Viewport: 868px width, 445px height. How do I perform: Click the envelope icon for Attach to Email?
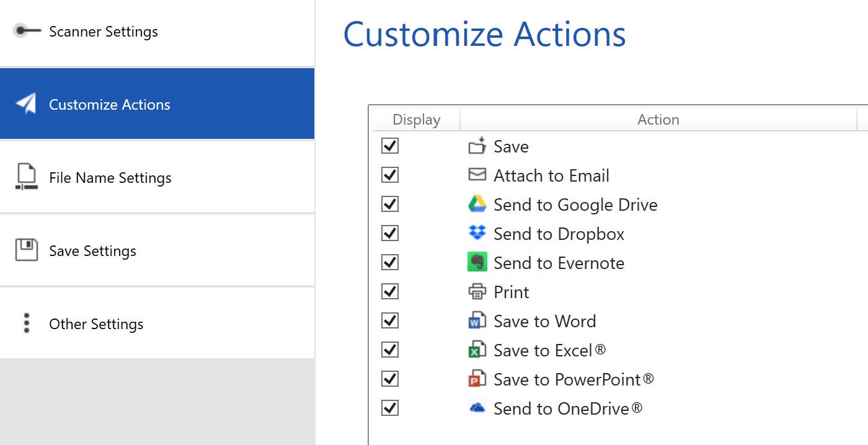point(477,175)
